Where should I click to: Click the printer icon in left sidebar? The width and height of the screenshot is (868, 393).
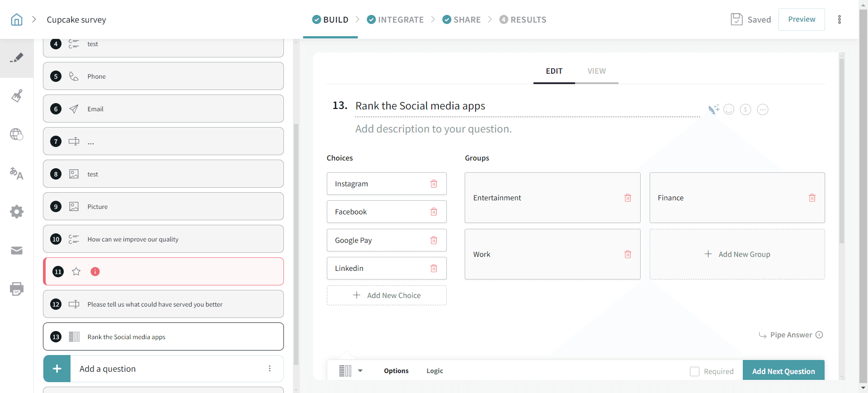coord(17,289)
